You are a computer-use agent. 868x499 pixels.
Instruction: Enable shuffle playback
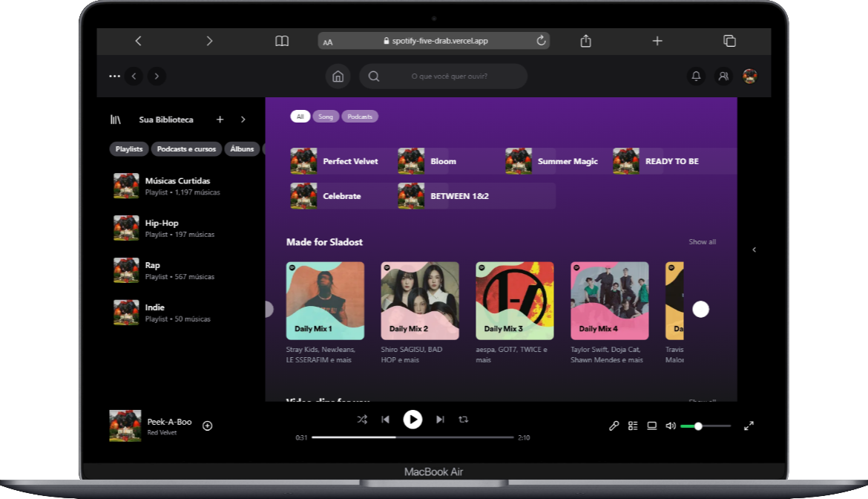pos(362,420)
